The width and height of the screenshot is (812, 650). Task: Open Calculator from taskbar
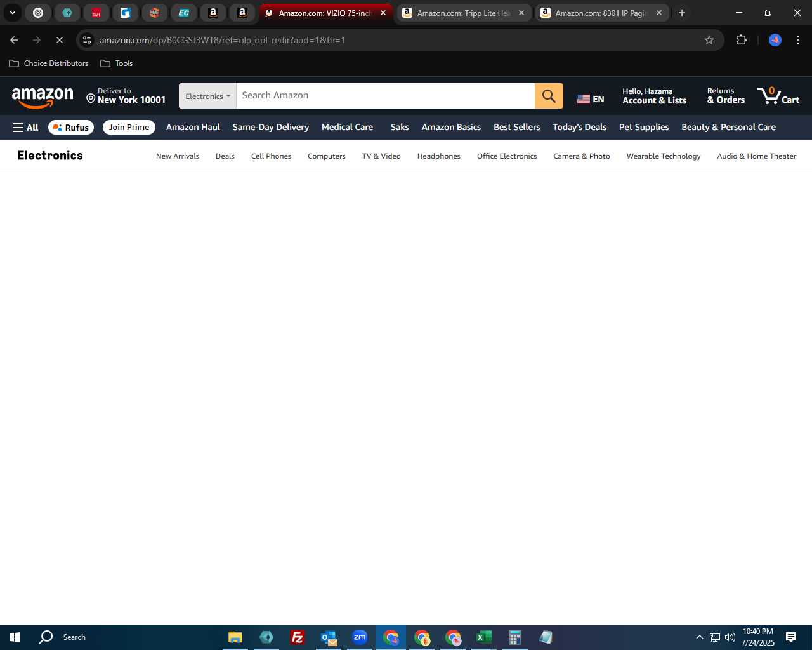(515, 637)
